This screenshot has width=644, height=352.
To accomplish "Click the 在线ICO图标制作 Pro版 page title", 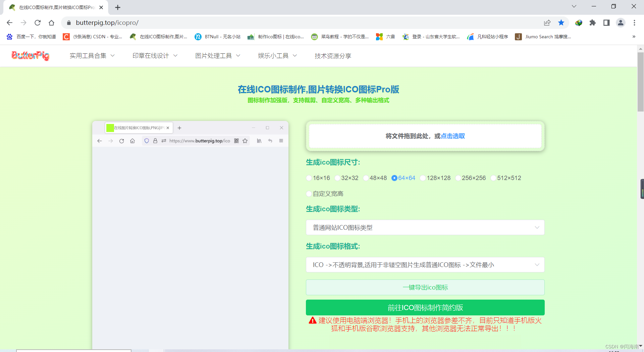I will pyautogui.click(x=318, y=89).
